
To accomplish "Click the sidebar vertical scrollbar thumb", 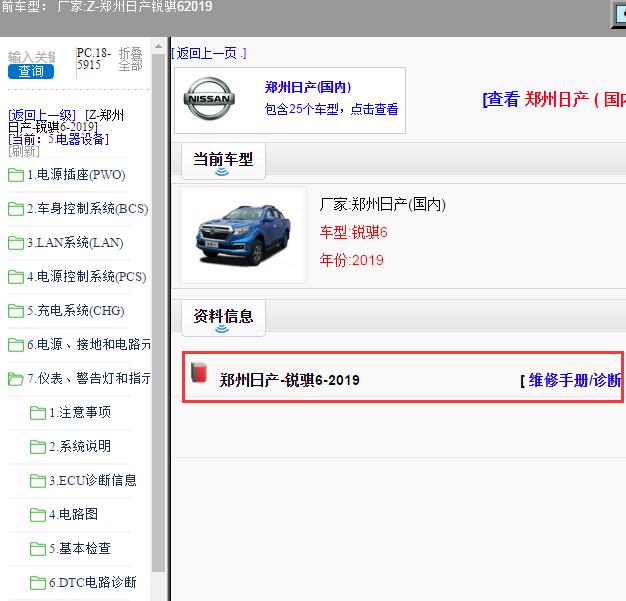I will (x=158, y=313).
